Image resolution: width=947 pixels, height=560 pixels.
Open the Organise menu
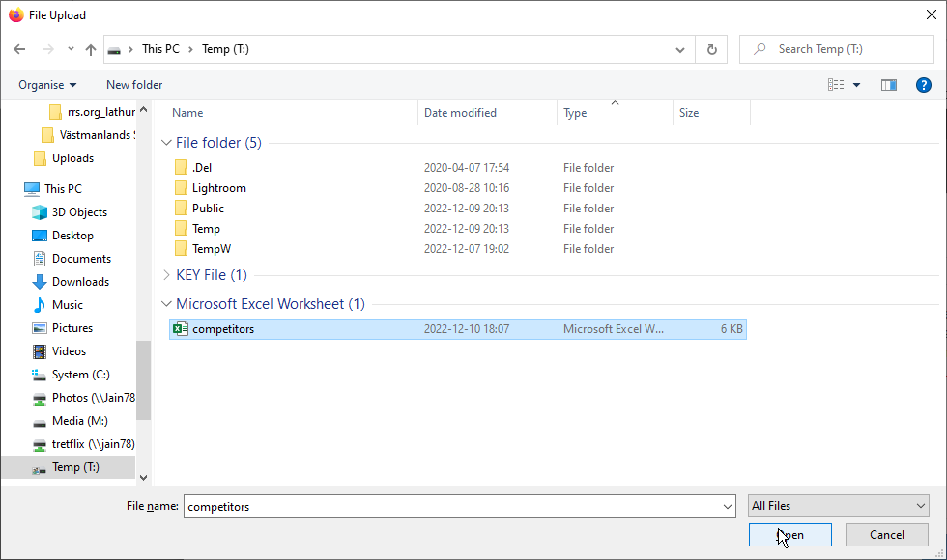tap(47, 85)
